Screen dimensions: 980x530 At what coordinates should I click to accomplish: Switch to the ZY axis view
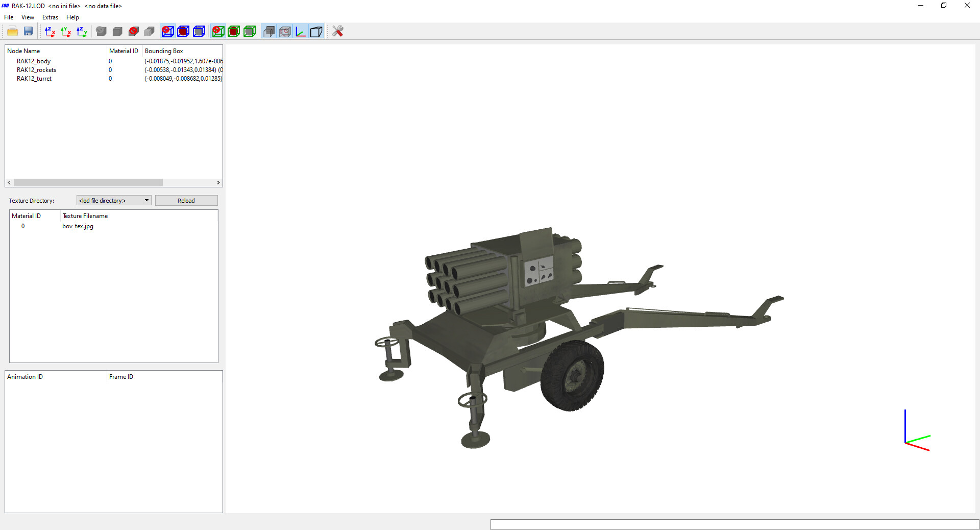(82, 32)
